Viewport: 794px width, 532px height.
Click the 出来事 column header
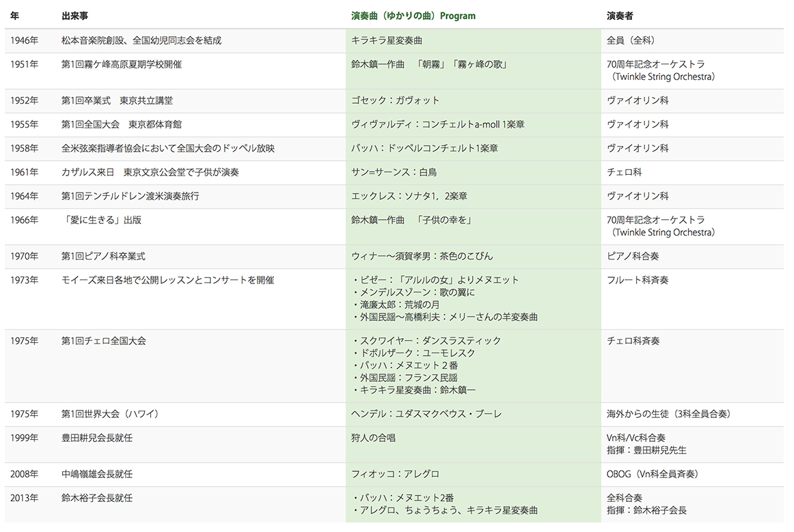click(74, 16)
